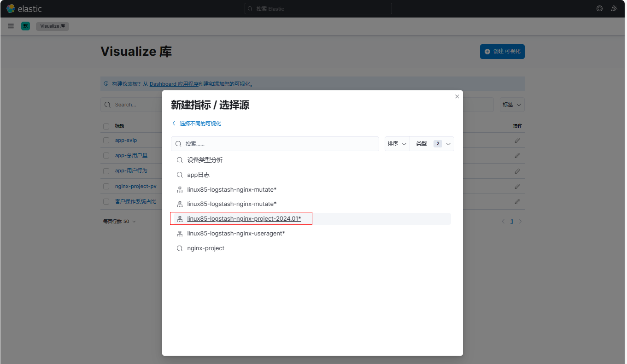Click the green space avatar icon
Screen dimensions: 627x364
pyautogui.click(x=25, y=26)
